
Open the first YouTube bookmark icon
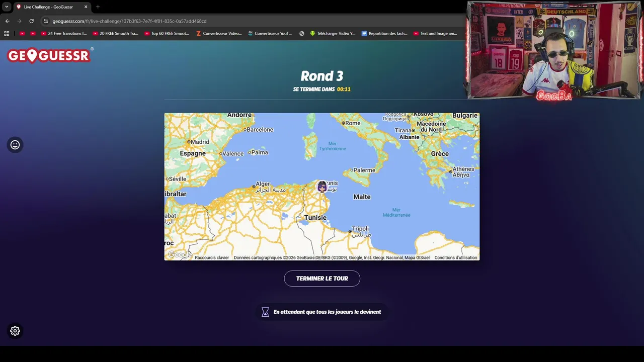click(22, 34)
